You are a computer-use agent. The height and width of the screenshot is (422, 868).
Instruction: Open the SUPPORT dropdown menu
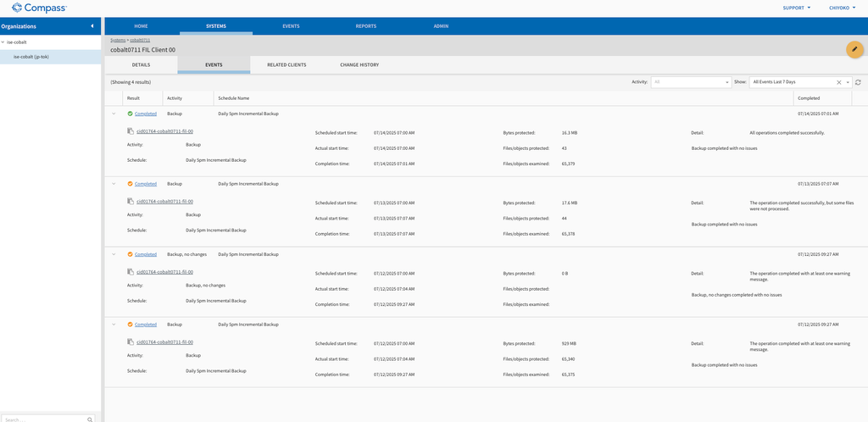click(x=797, y=8)
